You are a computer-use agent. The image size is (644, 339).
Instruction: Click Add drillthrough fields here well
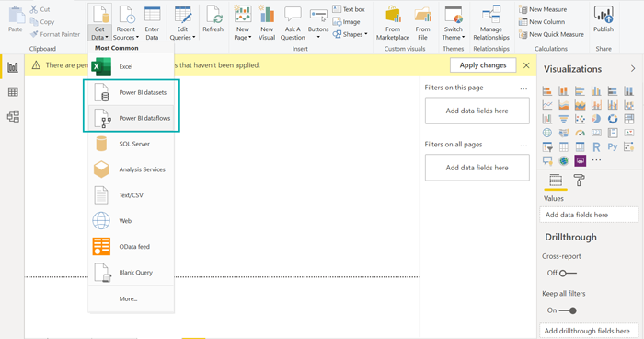click(589, 331)
